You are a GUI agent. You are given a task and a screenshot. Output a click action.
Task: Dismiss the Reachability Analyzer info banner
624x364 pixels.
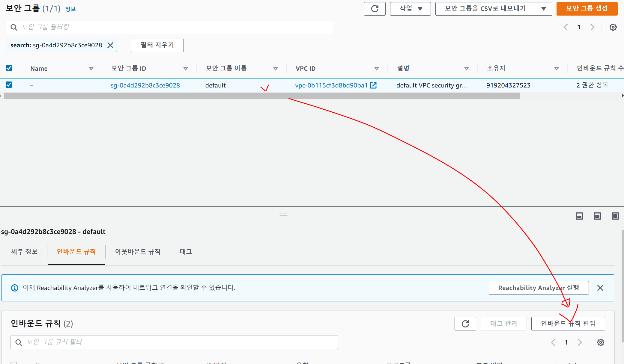[600, 288]
